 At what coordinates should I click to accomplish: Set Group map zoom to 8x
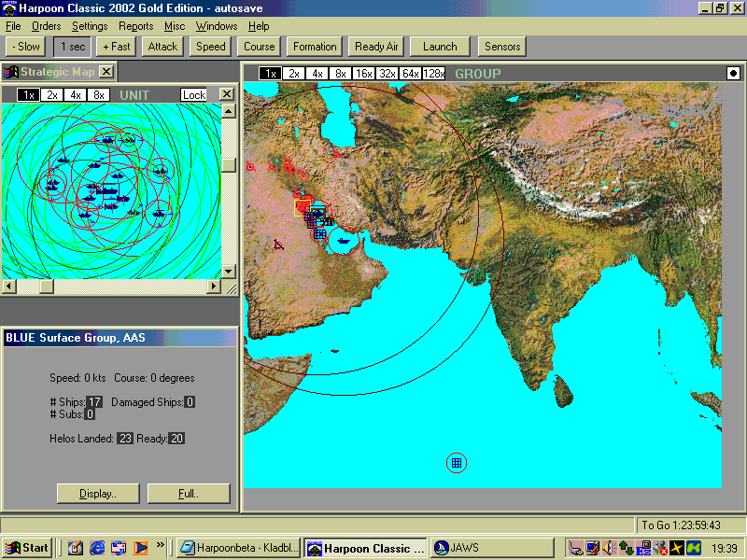[340, 74]
